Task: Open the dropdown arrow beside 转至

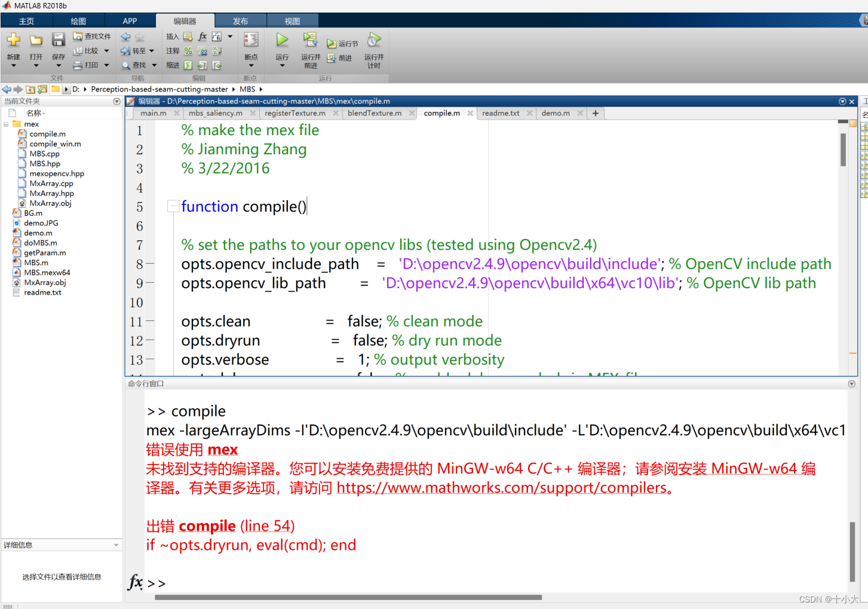Action: [x=152, y=51]
